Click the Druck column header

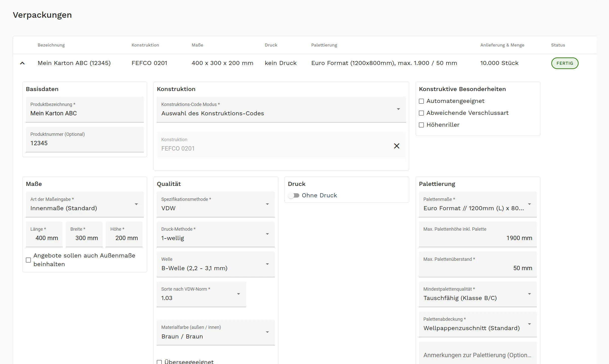[271, 45]
